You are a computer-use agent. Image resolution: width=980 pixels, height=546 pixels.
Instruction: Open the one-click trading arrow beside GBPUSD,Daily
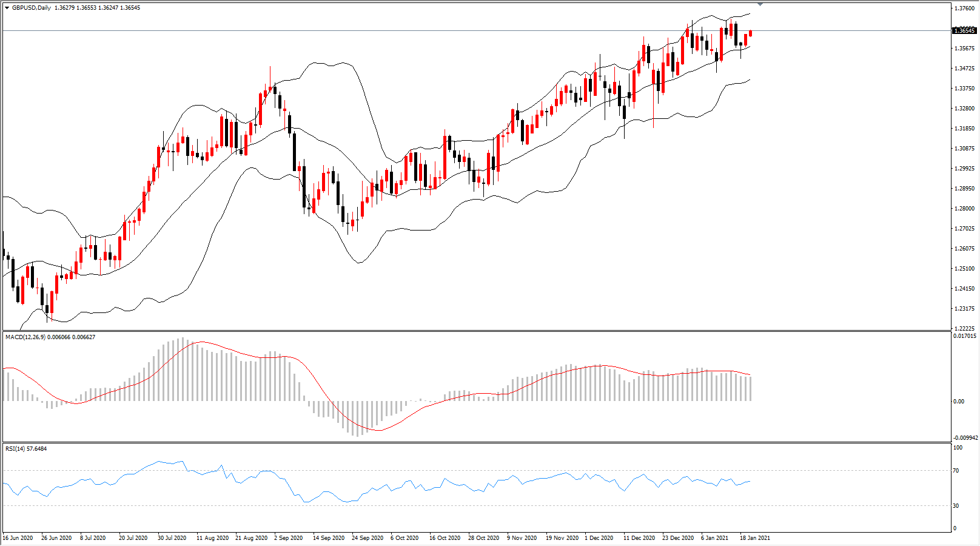tap(7, 8)
